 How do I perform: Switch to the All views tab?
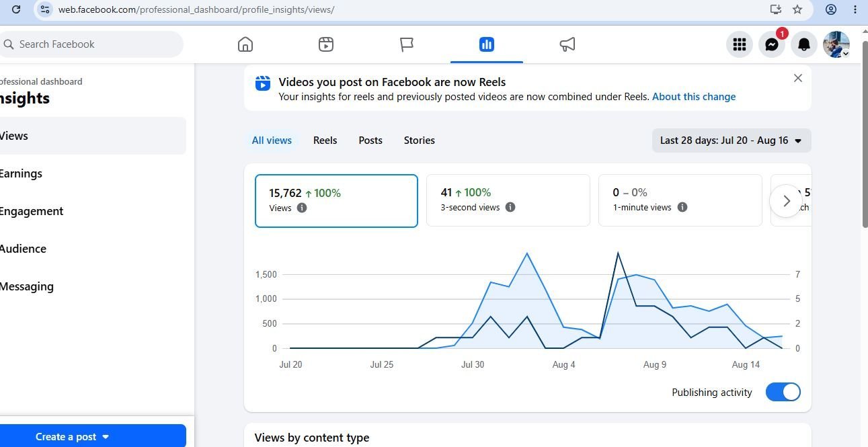click(272, 140)
